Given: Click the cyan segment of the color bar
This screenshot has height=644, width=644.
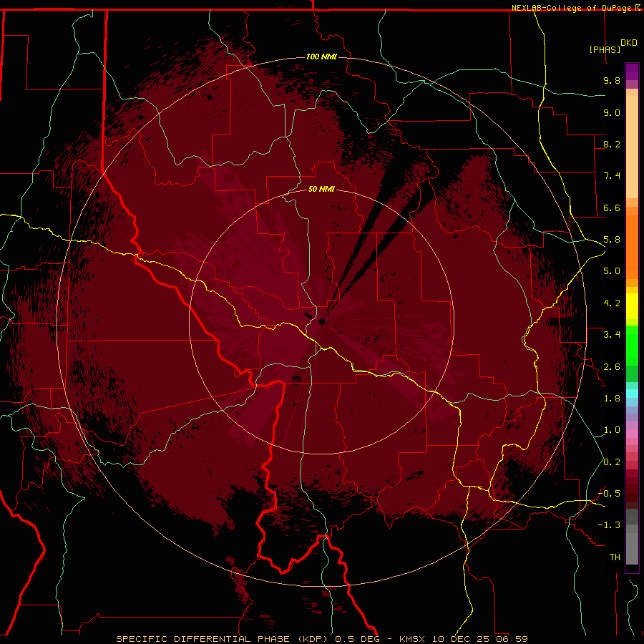Looking at the screenshot, I should coord(632,394).
